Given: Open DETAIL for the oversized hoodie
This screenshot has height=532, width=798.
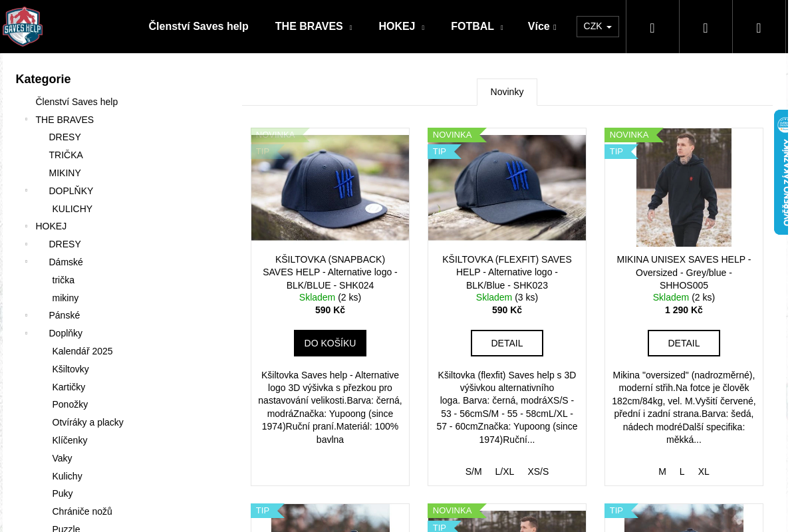Looking at the screenshot, I should (684, 343).
